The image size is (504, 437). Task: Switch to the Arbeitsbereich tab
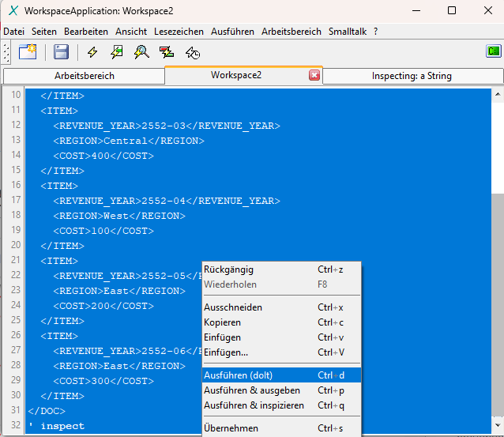point(84,76)
